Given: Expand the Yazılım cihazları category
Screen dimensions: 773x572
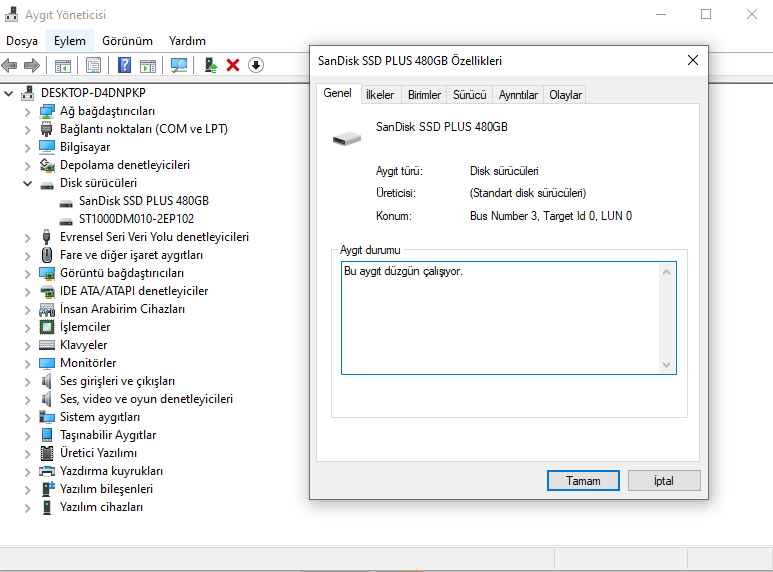Looking at the screenshot, I should (x=28, y=507).
